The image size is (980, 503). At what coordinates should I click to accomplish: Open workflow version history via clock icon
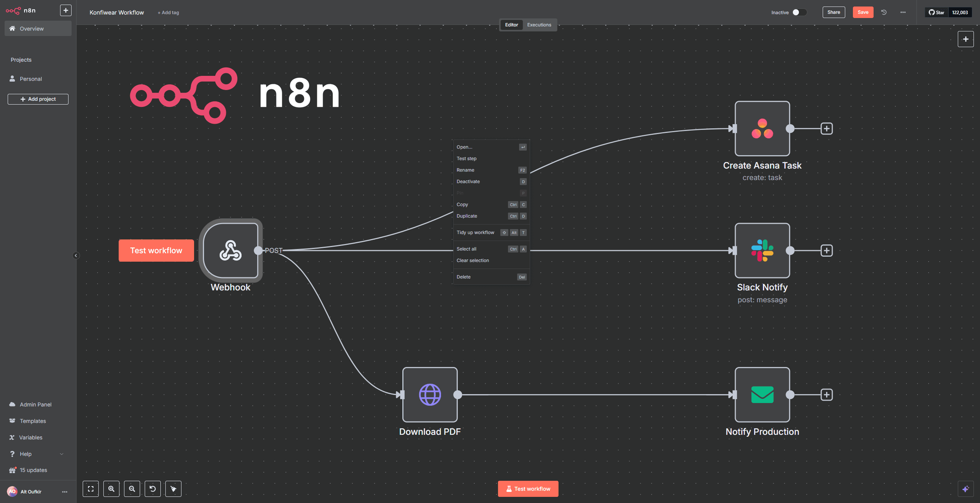pos(884,12)
